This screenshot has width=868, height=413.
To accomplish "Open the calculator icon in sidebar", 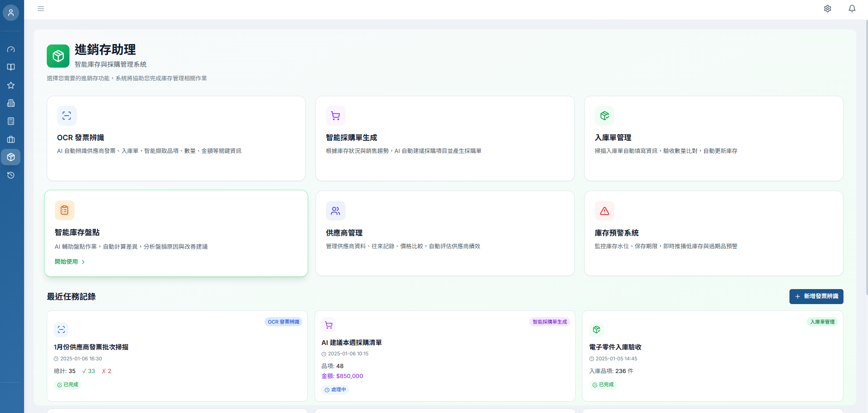I will coord(11,121).
